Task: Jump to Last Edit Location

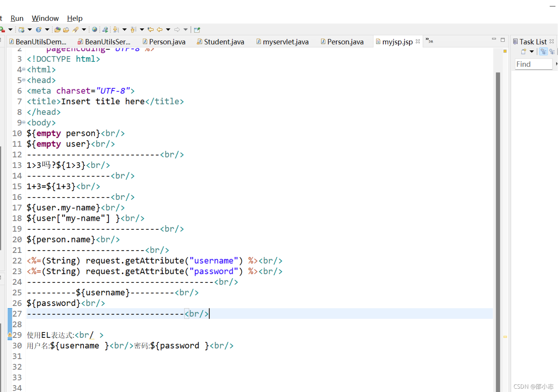Action: [150, 30]
